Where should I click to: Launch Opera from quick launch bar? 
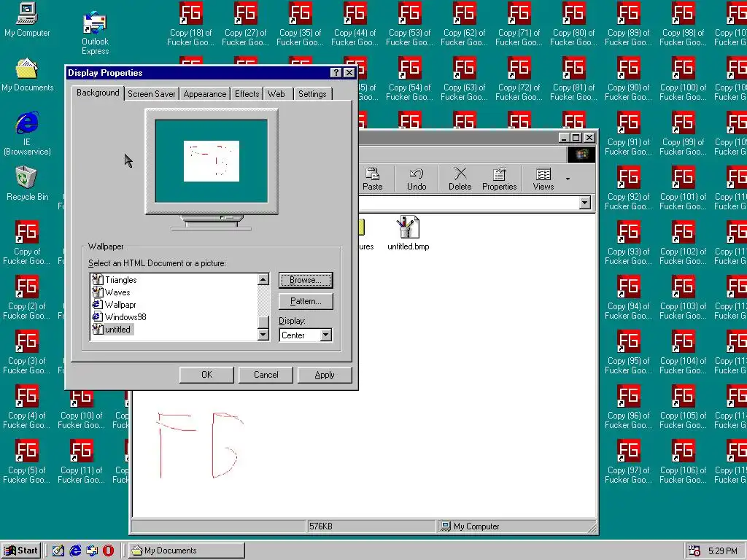[109, 551]
